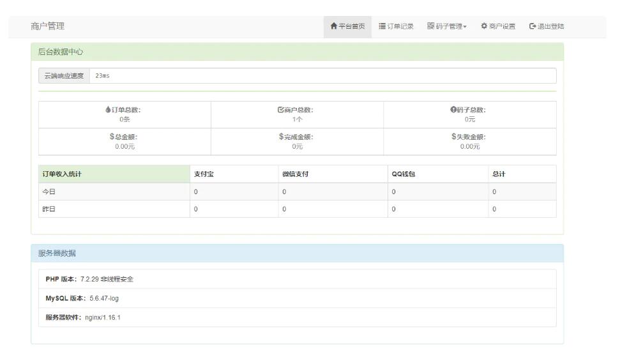Click the home icon beside 平台首页
The width and height of the screenshot is (620, 364).
pyautogui.click(x=333, y=26)
